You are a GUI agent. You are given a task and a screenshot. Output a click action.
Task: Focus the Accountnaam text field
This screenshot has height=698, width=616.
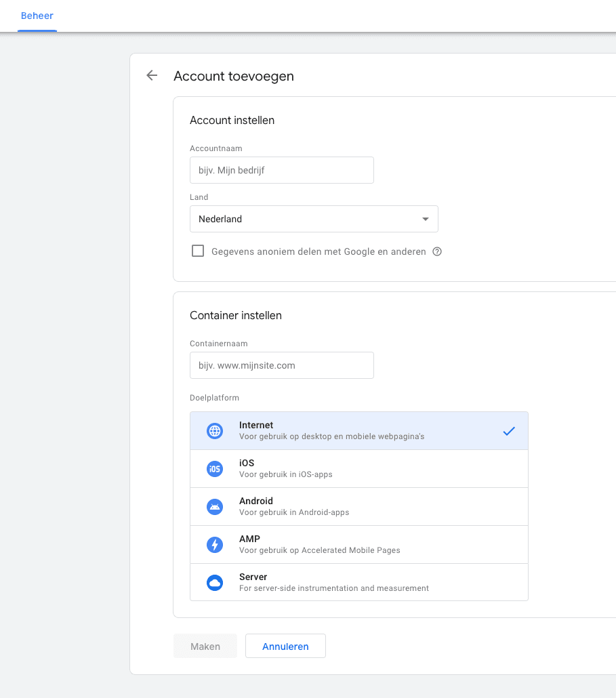click(281, 170)
